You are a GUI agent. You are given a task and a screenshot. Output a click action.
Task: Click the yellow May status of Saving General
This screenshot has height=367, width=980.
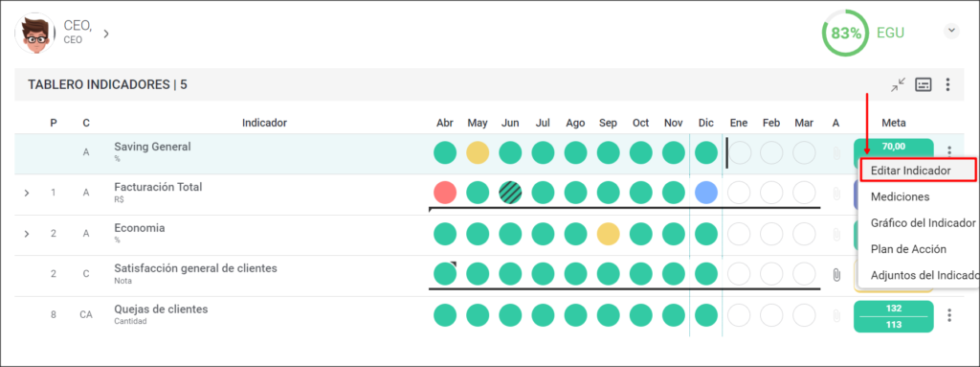(x=478, y=152)
